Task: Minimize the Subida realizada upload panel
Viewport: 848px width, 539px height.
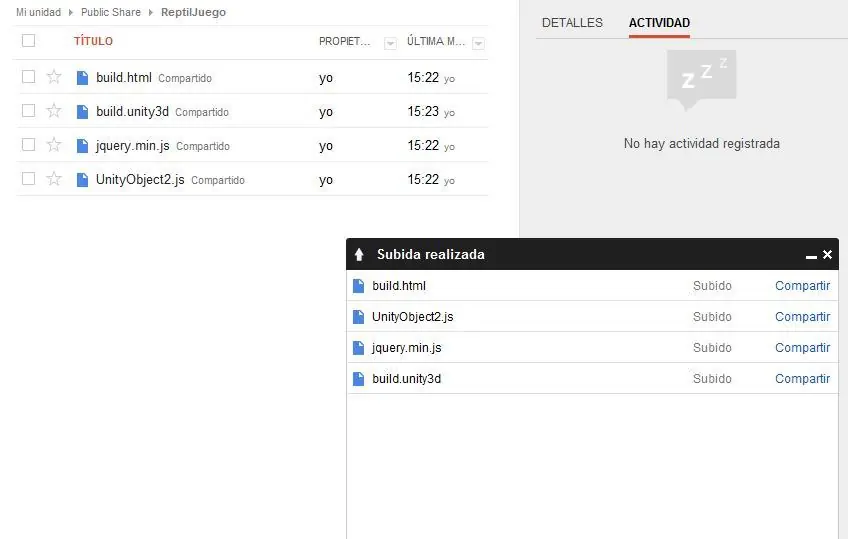Action: coord(811,257)
